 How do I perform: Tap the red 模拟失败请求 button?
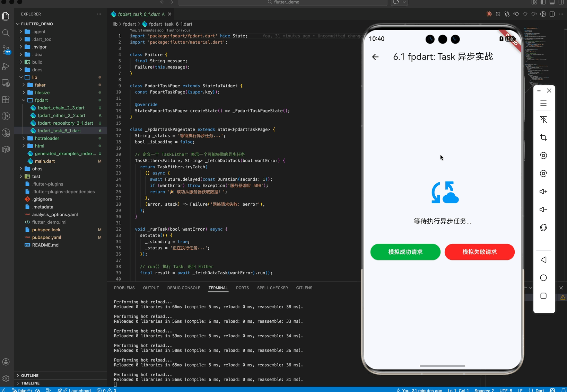[480, 252]
